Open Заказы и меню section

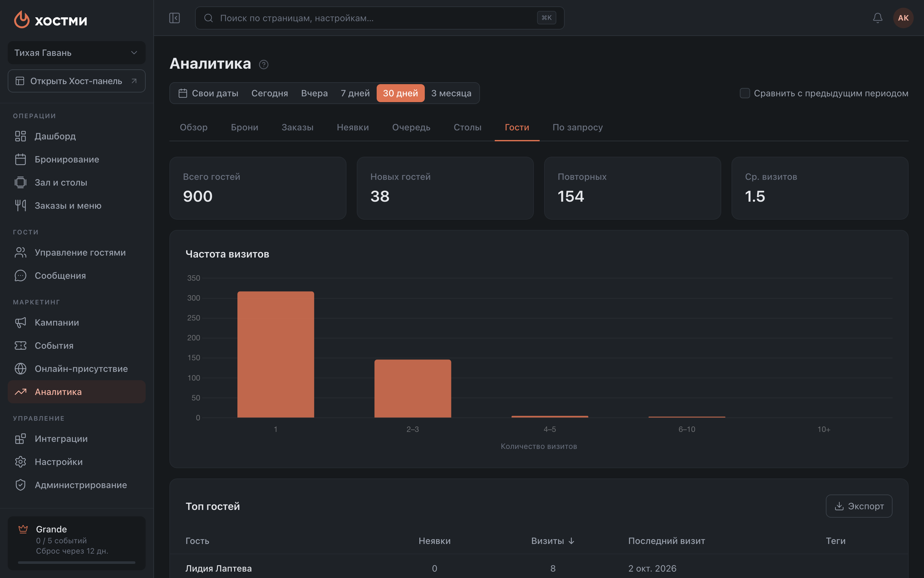point(77,206)
